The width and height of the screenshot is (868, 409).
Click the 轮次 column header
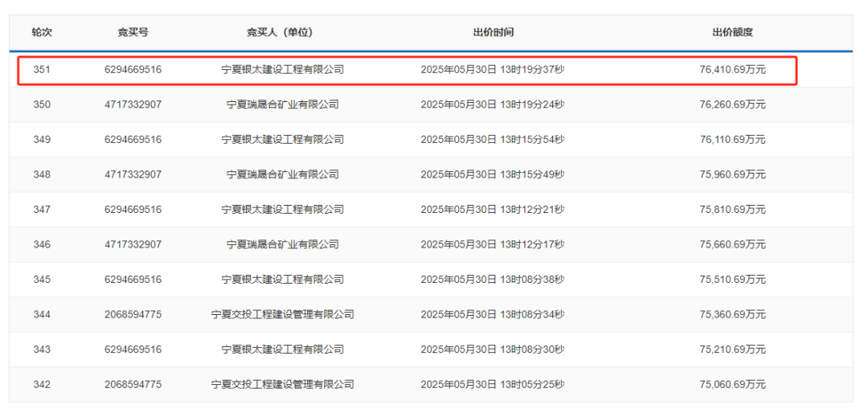(42, 33)
